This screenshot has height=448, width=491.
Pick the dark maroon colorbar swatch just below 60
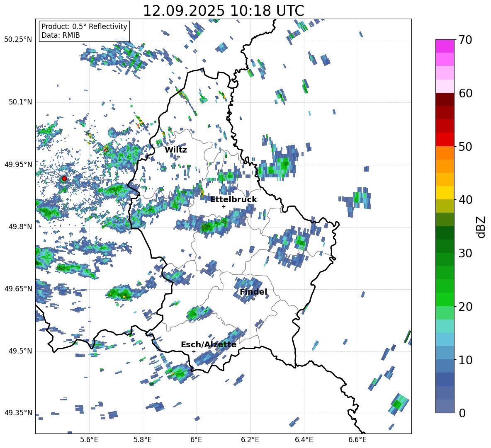pyautogui.click(x=445, y=99)
